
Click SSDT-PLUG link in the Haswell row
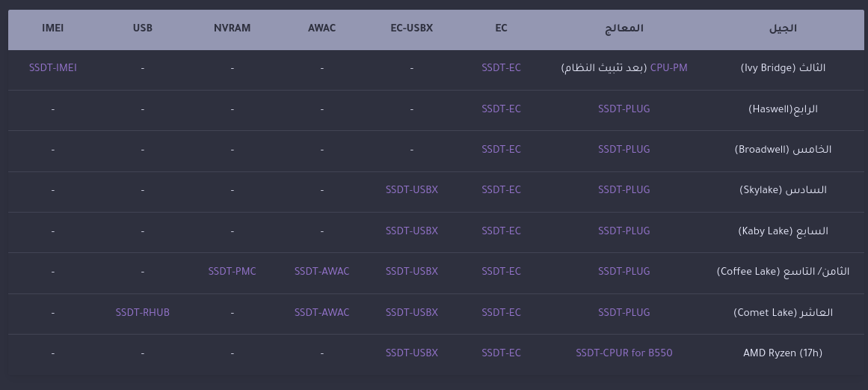[624, 109]
